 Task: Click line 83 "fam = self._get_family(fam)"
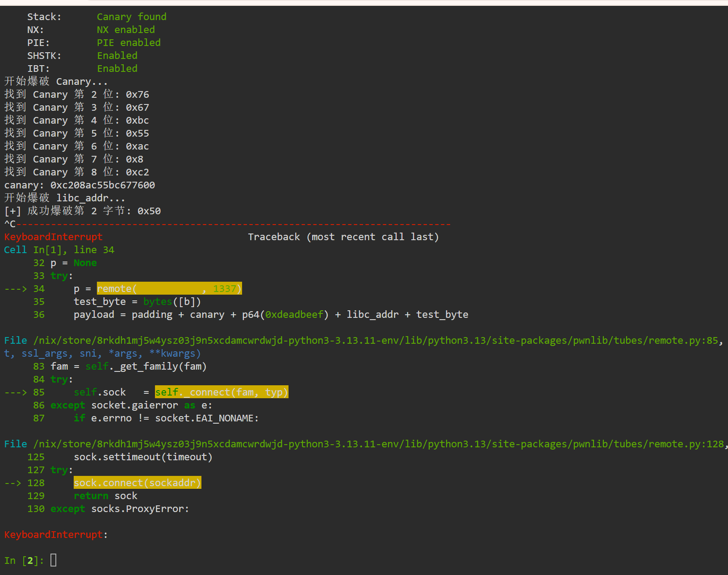129,367
